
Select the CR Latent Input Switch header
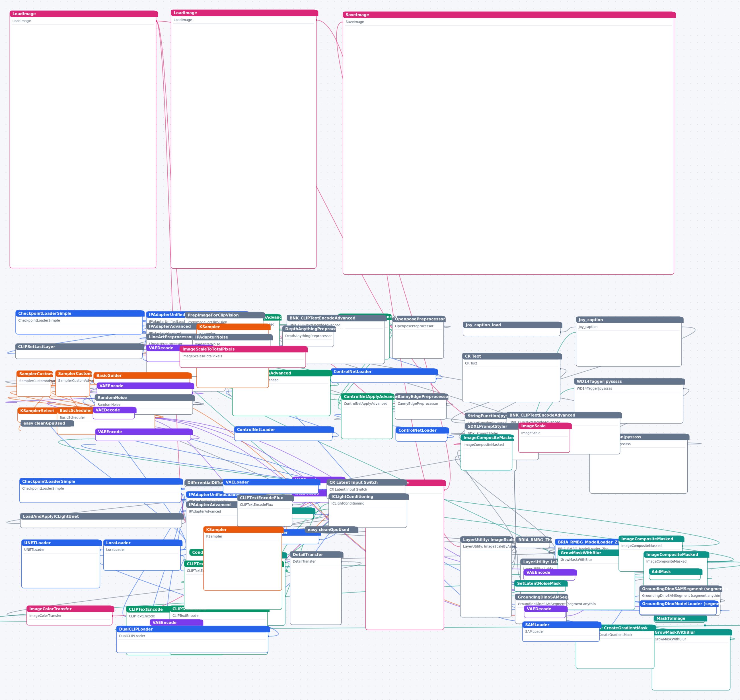pos(367,483)
